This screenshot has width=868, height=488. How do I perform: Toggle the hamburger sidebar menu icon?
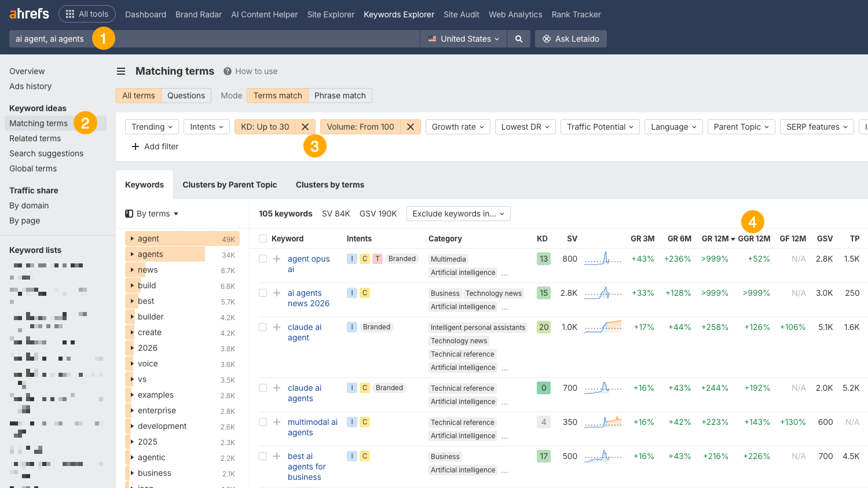121,71
